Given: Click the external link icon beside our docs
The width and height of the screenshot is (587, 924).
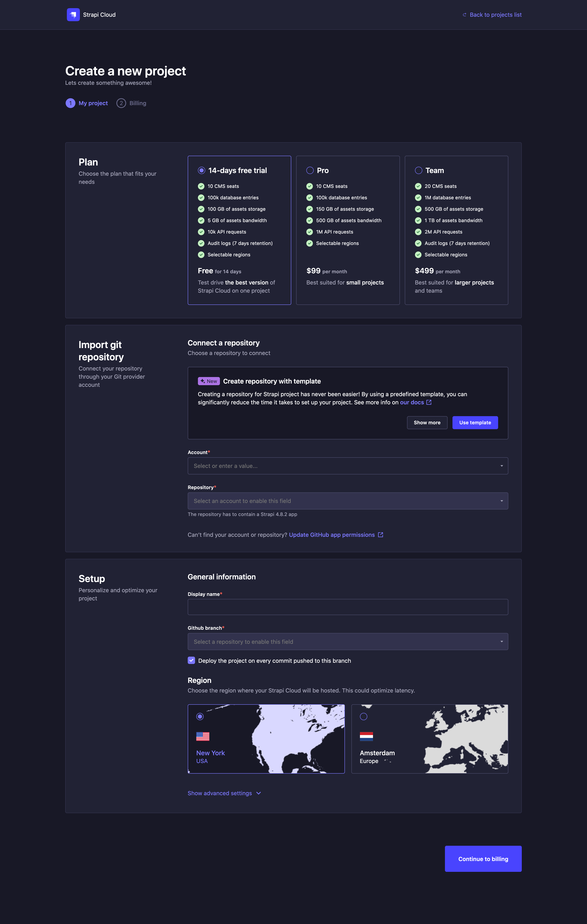Looking at the screenshot, I should tap(429, 402).
